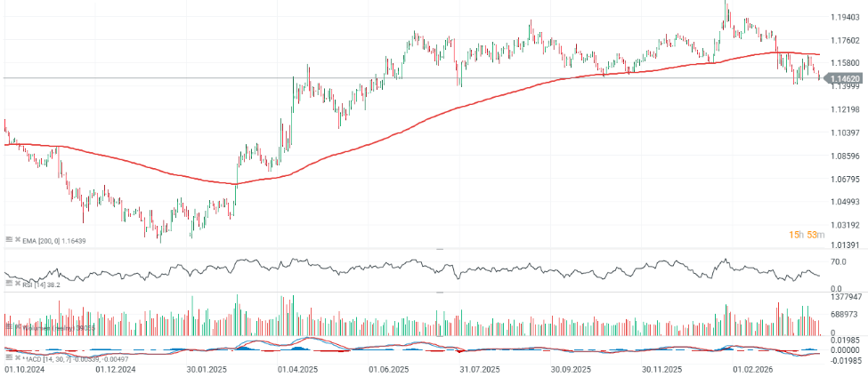Remove the RSI indicator with its X icon
The width and height of the screenshot is (868, 385).
pyautogui.click(x=17, y=283)
